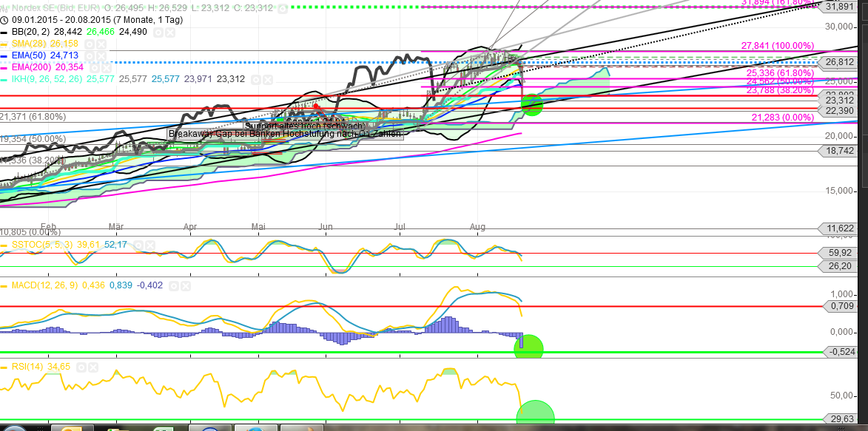Click the black BB line color dash
The height and width of the screenshot is (431, 868).
click(x=4, y=32)
